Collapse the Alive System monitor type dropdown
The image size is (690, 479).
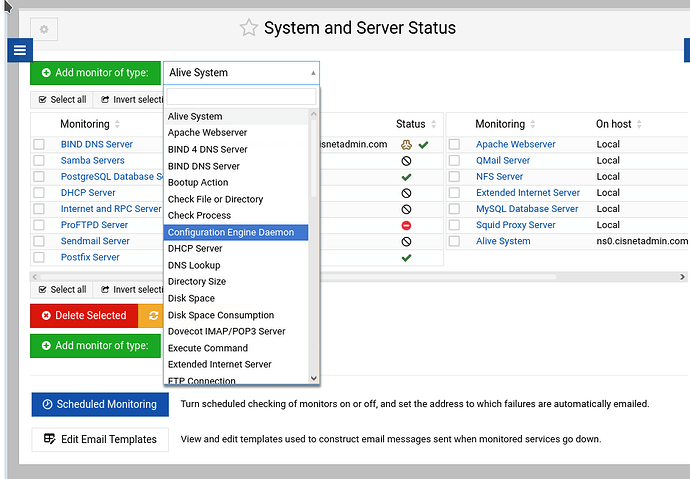point(241,73)
